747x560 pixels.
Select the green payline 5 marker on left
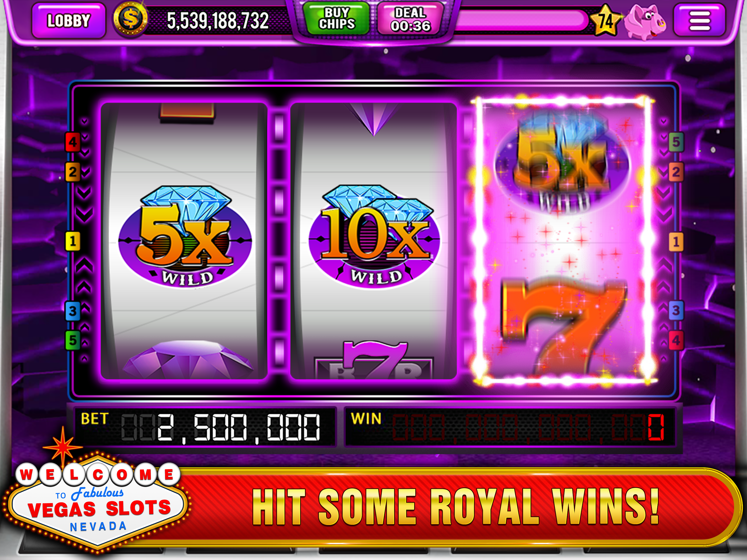pyautogui.click(x=73, y=340)
